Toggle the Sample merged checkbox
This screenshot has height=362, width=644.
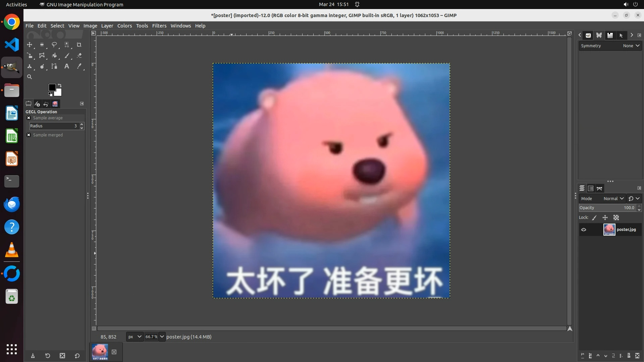click(29, 135)
